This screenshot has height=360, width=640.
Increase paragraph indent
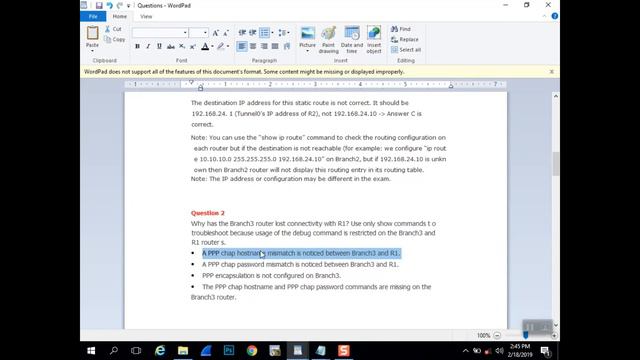(x=253, y=33)
